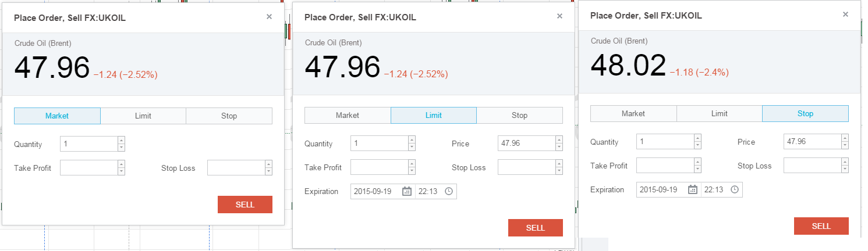This screenshot has width=868, height=251.
Task: Open calendar picker in Stop order dialog
Action: coord(693,189)
